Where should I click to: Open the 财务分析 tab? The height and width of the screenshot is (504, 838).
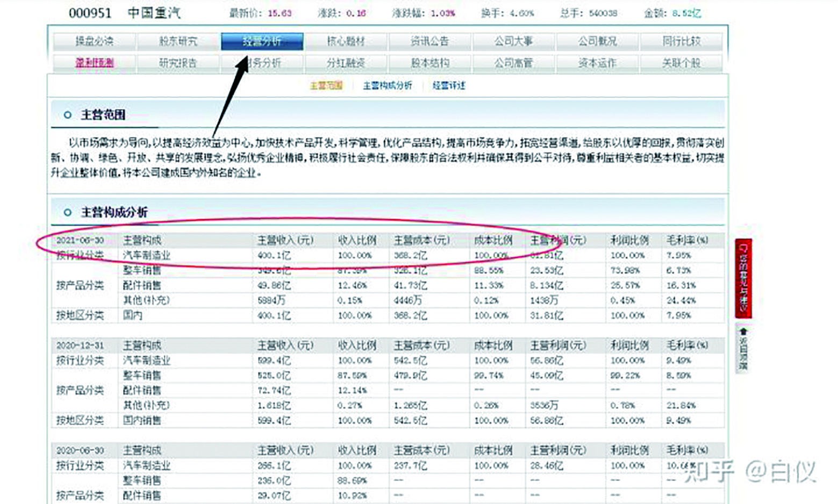261,63
